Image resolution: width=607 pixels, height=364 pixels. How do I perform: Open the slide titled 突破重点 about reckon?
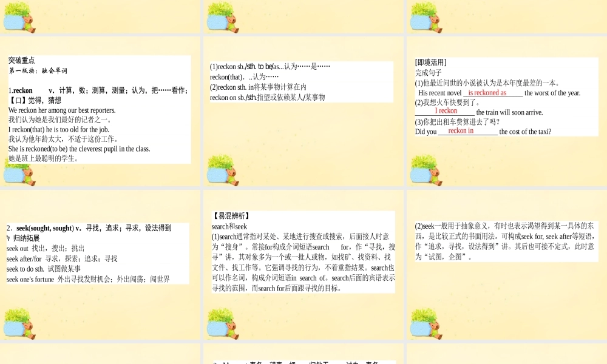[x=100, y=112]
